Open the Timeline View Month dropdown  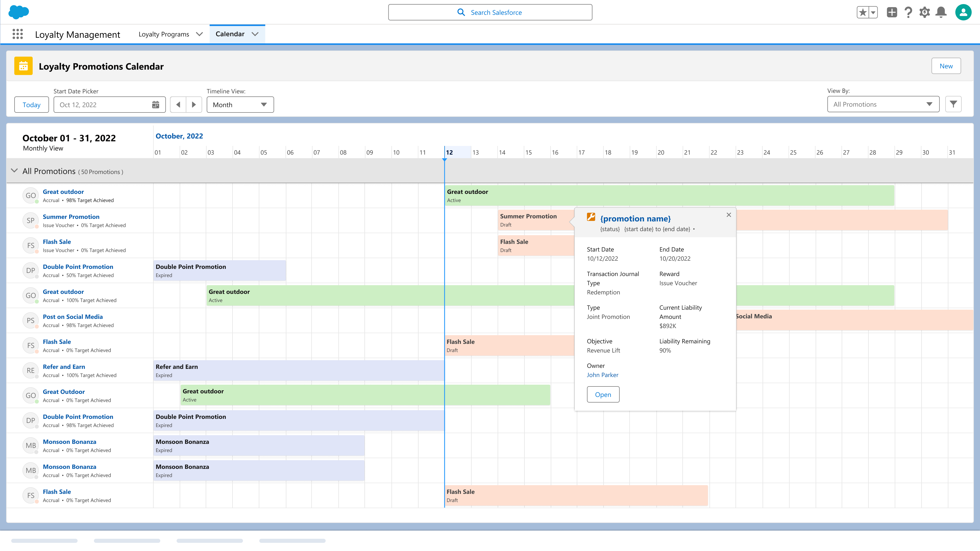[x=240, y=105]
